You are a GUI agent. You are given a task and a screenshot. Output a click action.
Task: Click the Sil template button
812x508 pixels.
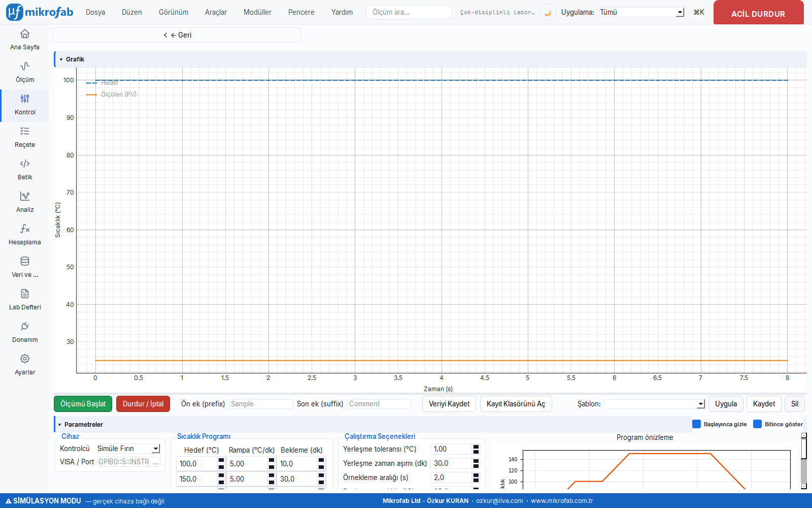coord(795,404)
